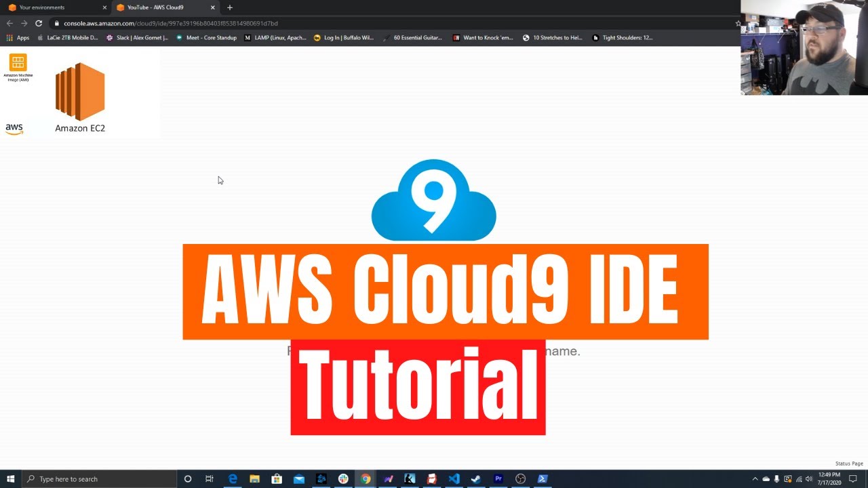Open the Mail app from the taskbar
Screen dimensions: 868x488
(299, 479)
